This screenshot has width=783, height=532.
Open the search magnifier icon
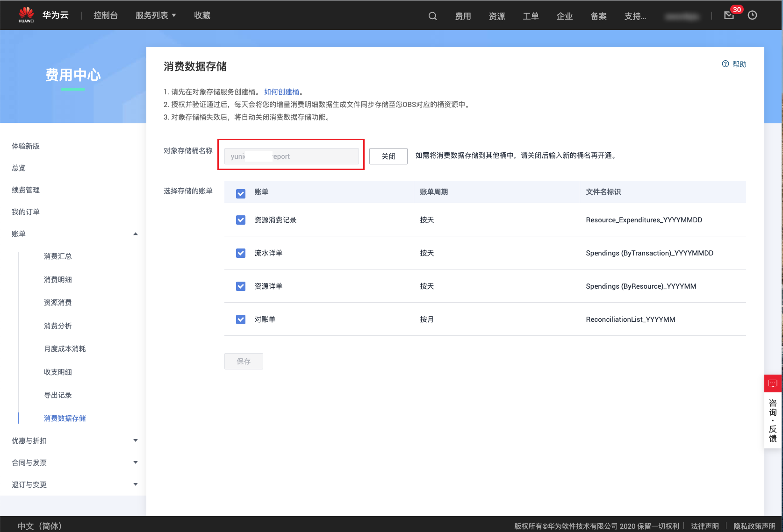click(432, 16)
